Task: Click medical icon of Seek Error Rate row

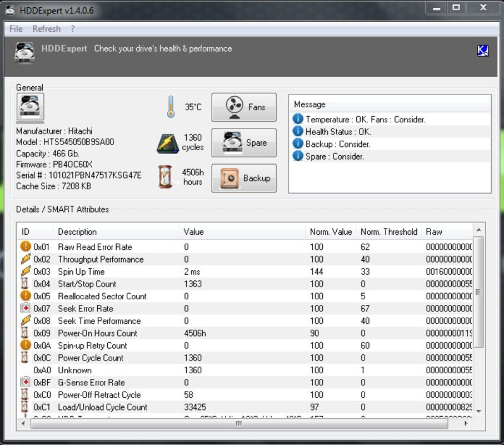Action: [26, 308]
